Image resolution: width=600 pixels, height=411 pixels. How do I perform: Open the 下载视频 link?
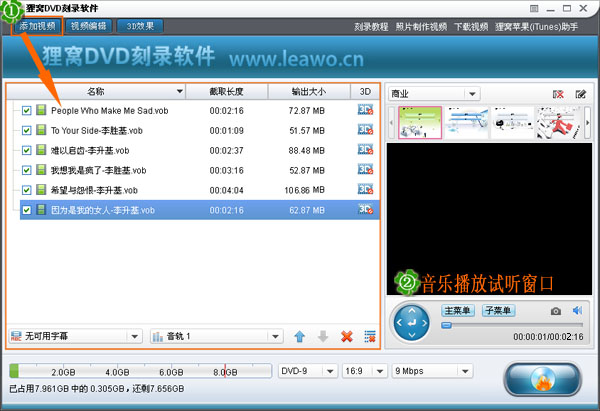pyautogui.click(x=471, y=27)
